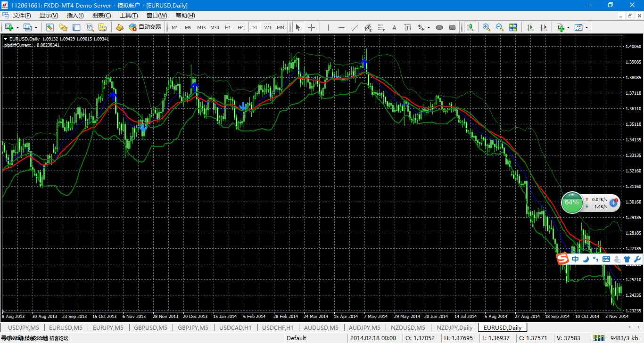The width and height of the screenshot is (644, 343).
Task: Click the 64% memory booster ball
Action: pyautogui.click(x=572, y=203)
